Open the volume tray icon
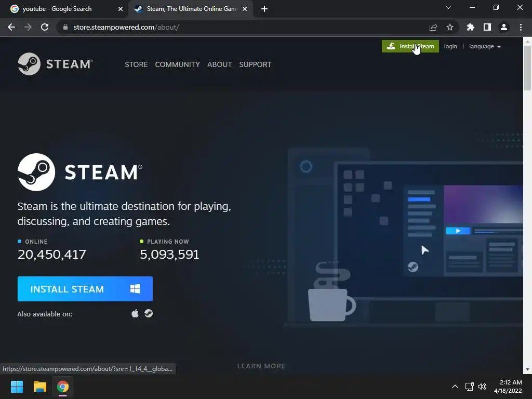This screenshot has width=532, height=399. (x=482, y=387)
